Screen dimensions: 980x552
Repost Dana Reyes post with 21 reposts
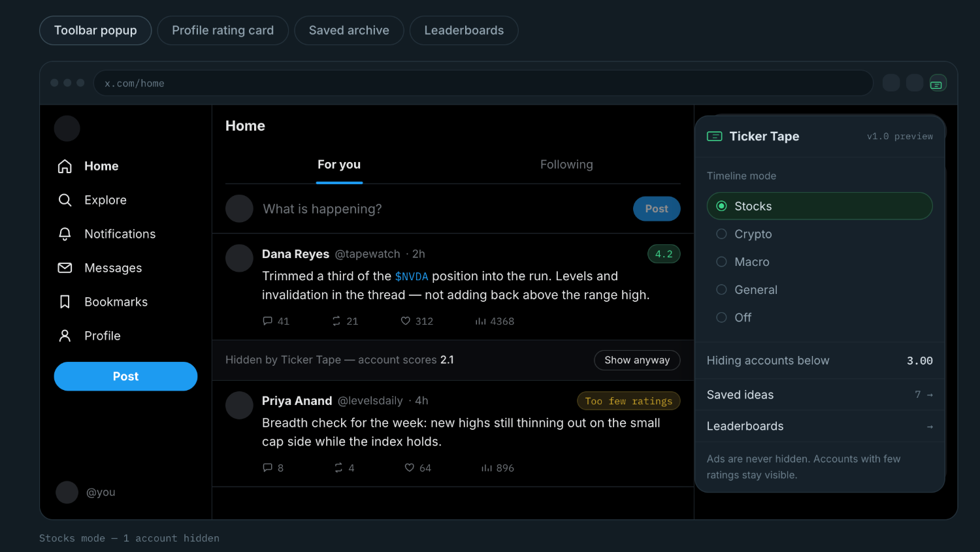point(345,321)
